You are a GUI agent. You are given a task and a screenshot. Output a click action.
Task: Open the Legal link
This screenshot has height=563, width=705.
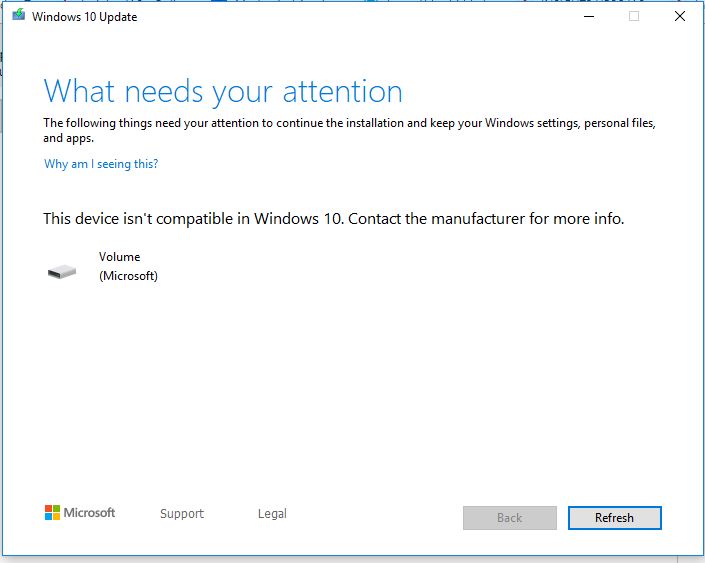(272, 514)
